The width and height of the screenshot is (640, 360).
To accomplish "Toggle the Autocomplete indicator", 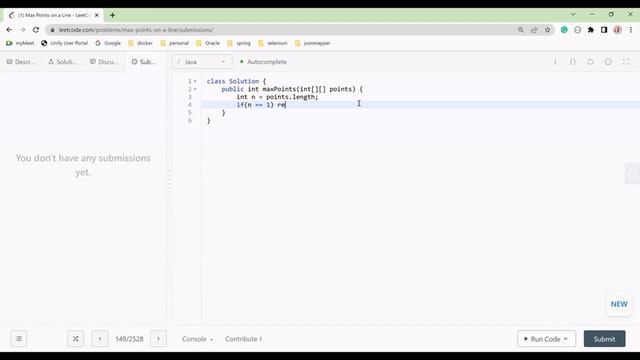I will (263, 62).
